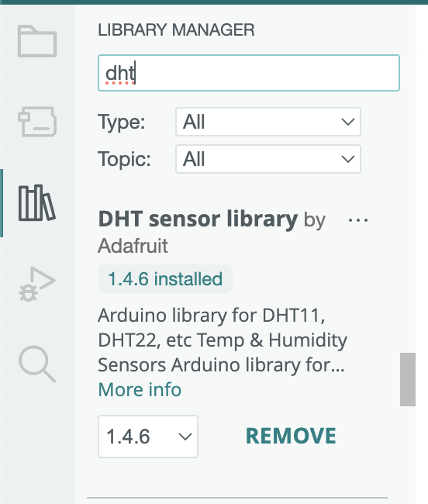Screen dimensions: 428x504
Task: Click the Arduino library description text
Action: (223, 340)
